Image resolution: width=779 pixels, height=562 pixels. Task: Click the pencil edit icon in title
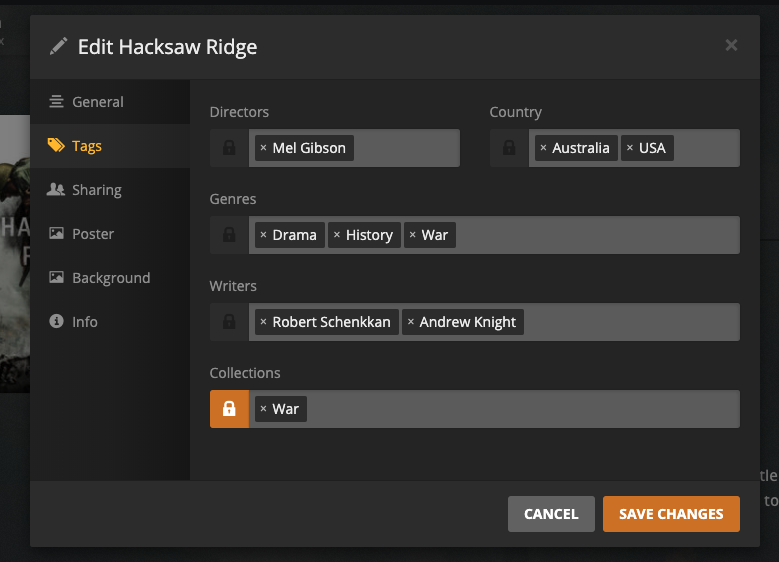[58, 47]
